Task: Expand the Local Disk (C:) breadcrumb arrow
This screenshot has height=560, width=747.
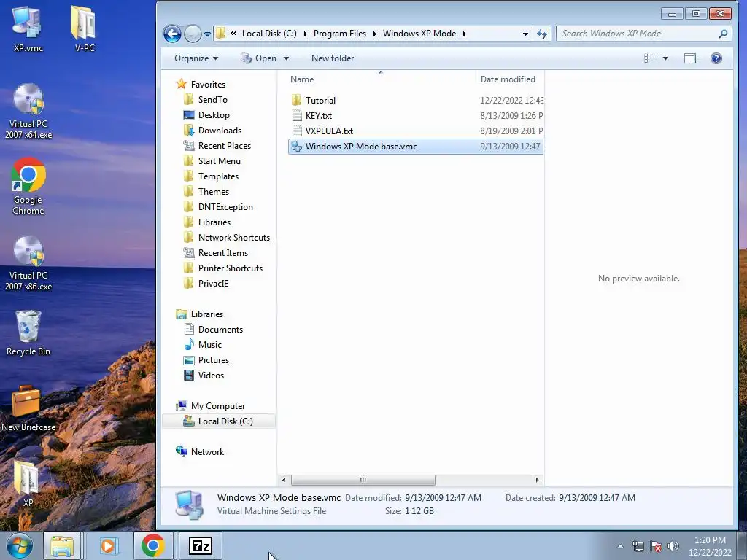Action: [x=305, y=34]
